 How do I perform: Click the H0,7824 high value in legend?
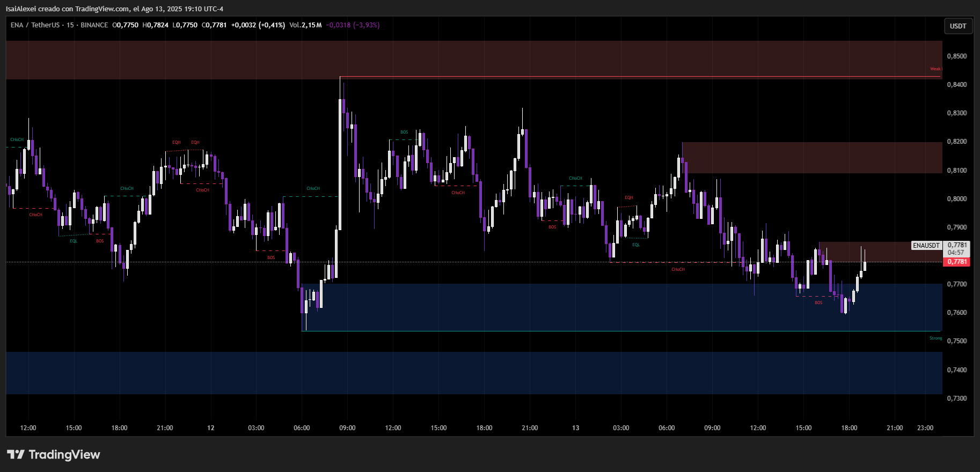click(x=156, y=25)
